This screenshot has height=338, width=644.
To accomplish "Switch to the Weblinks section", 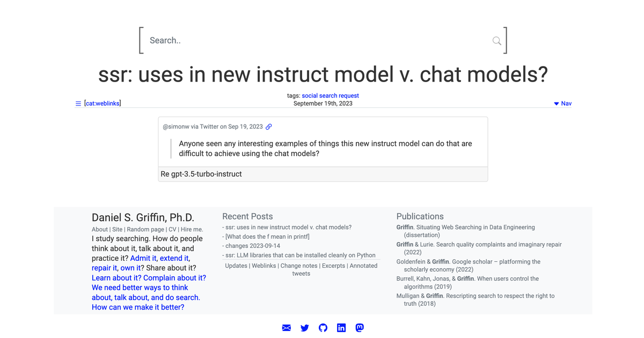I will (x=264, y=265).
